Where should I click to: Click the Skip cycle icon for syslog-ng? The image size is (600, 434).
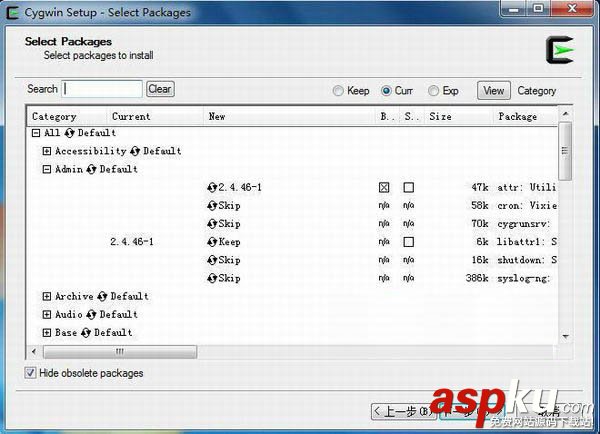coord(212,278)
